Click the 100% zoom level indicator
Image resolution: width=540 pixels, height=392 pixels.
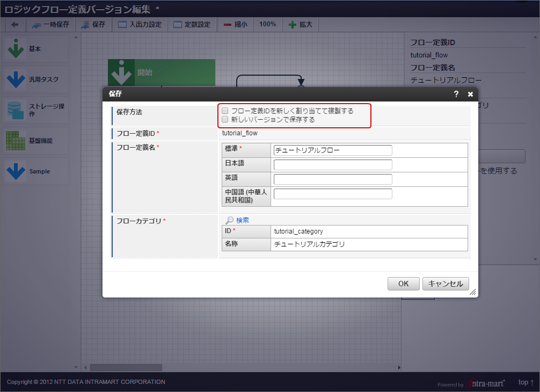[267, 24]
